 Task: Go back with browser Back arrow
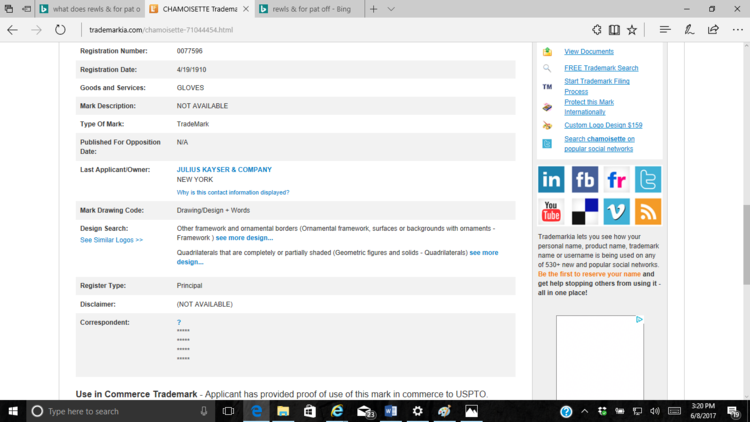12,30
